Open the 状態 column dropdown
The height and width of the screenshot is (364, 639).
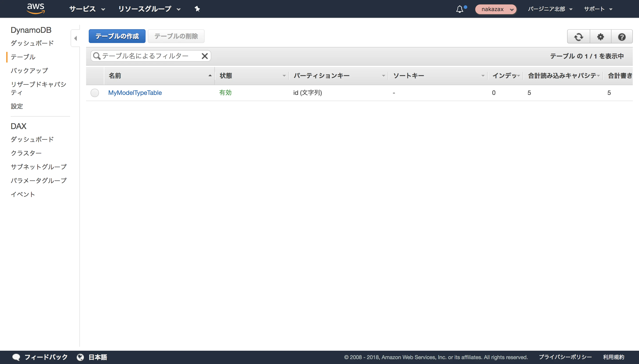(x=284, y=76)
